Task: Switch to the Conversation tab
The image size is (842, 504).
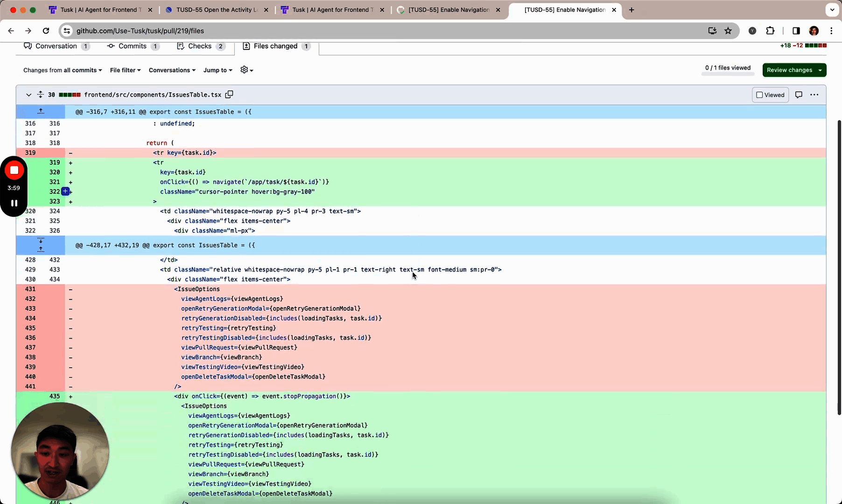Action: [56, 46]
